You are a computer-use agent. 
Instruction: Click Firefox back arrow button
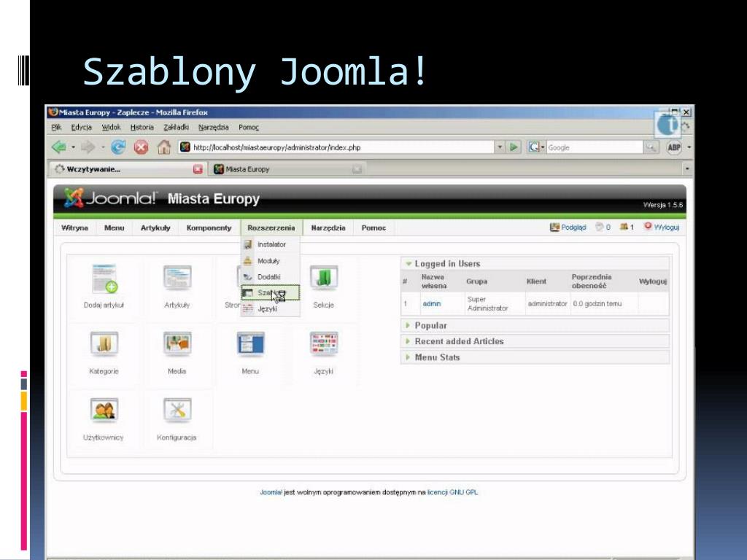click(58, 147)
